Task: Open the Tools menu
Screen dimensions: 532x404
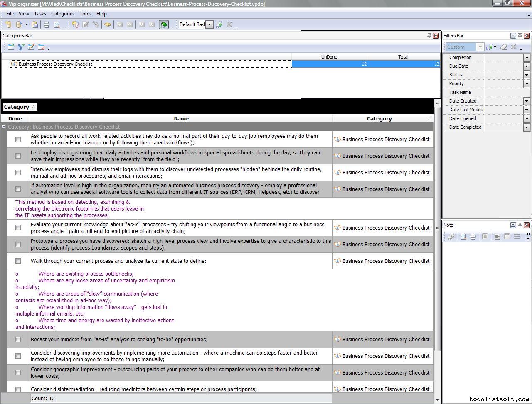Action: coord(85,14)
